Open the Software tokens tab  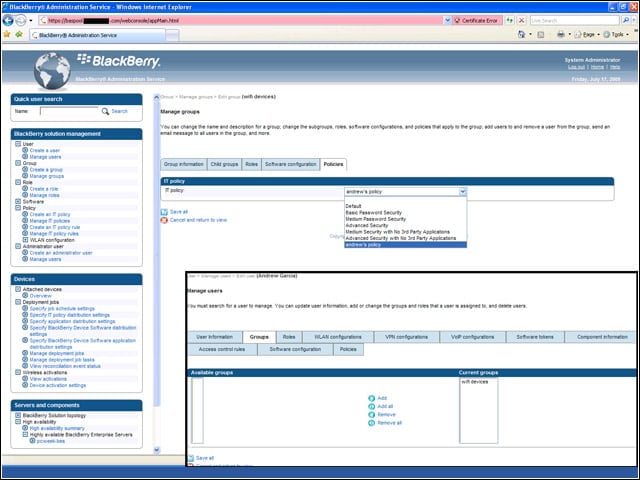(x=535, y=337)
